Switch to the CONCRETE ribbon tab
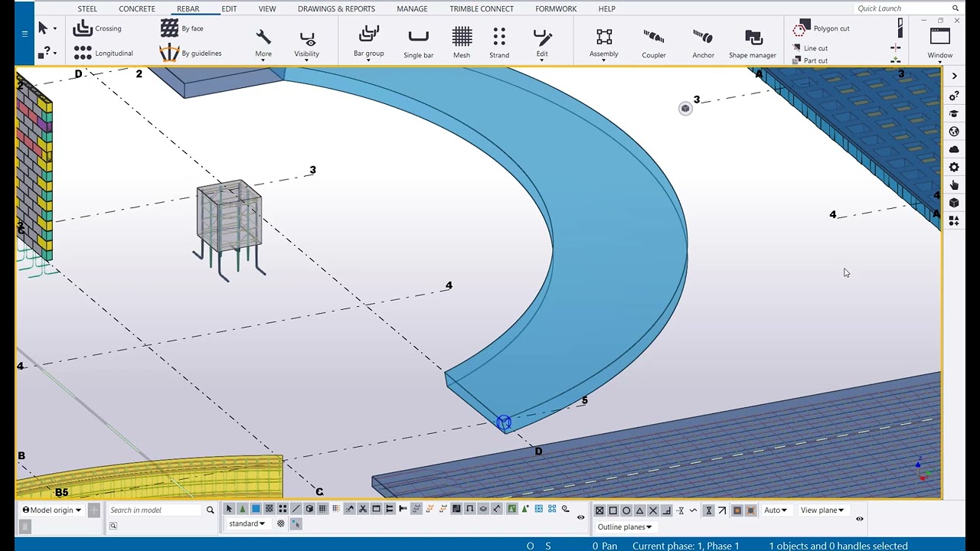Image resolution: width=980 pixels, height=551 pixels. click(137, 8)
